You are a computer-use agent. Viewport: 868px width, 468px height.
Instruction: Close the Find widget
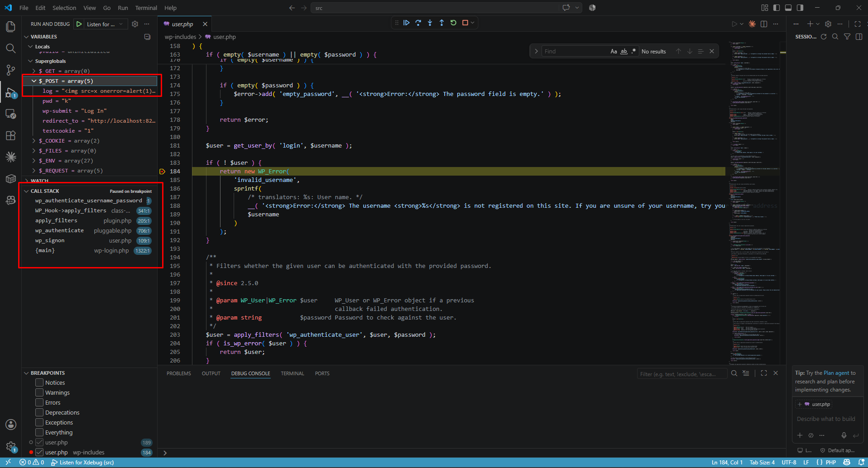(712, 51)
